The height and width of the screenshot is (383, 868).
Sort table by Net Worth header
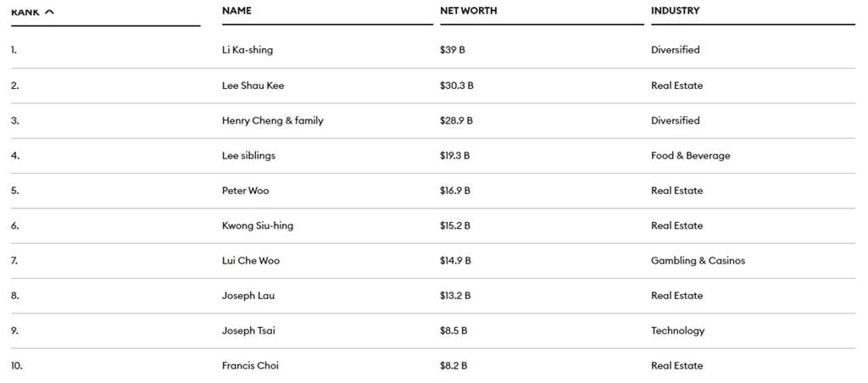tap(468, 11)
